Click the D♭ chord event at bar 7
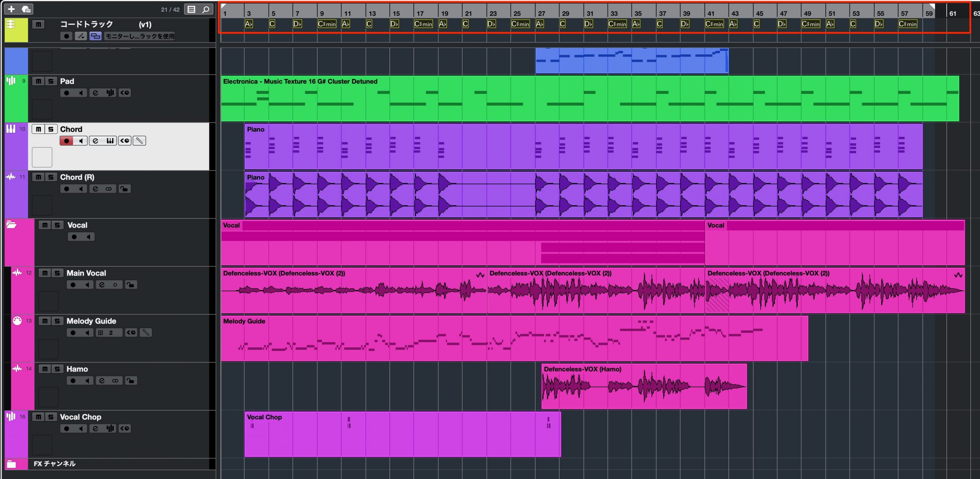 pos(297,24)
